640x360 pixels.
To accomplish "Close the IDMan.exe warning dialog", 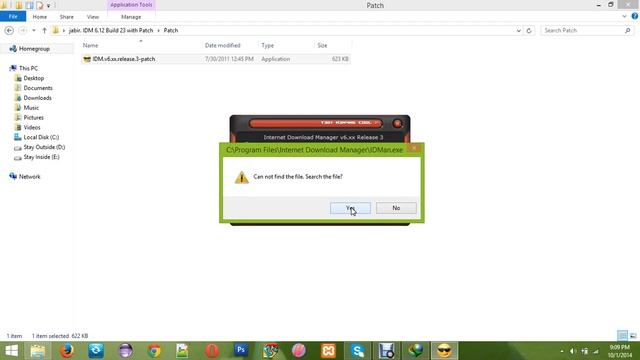I will [x=413, y=148].
